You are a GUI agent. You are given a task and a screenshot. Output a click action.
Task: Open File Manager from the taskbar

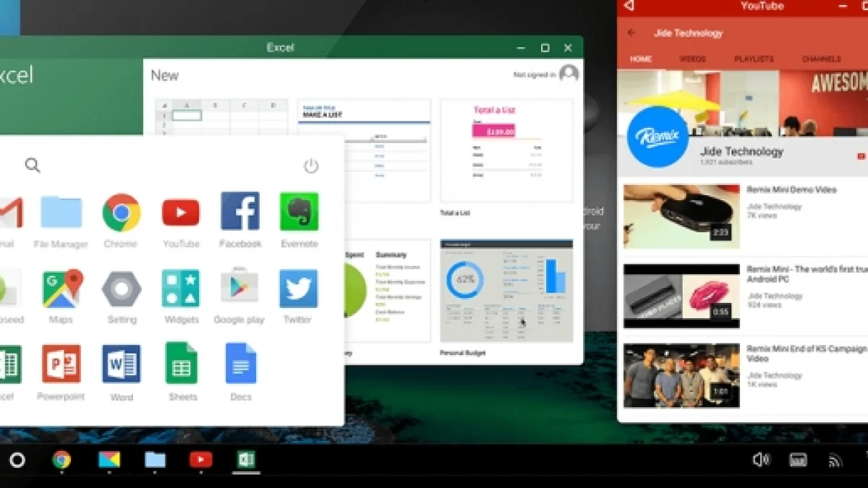tap(155, 460)
